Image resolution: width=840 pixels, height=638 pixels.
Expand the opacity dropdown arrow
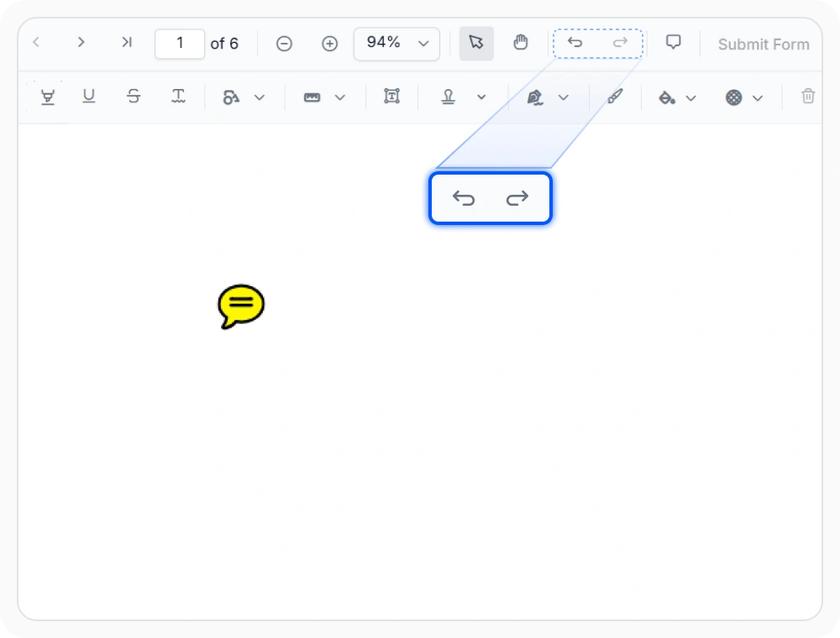pos(758,98)
